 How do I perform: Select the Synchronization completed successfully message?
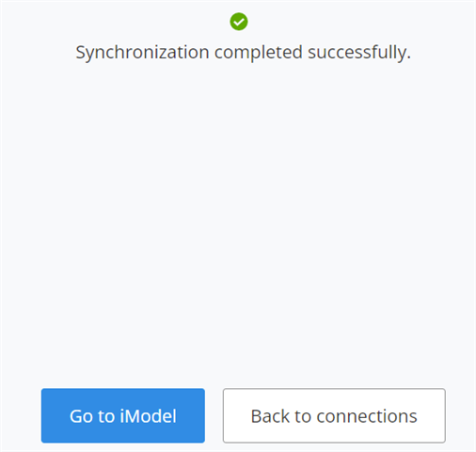coord(243,52)
